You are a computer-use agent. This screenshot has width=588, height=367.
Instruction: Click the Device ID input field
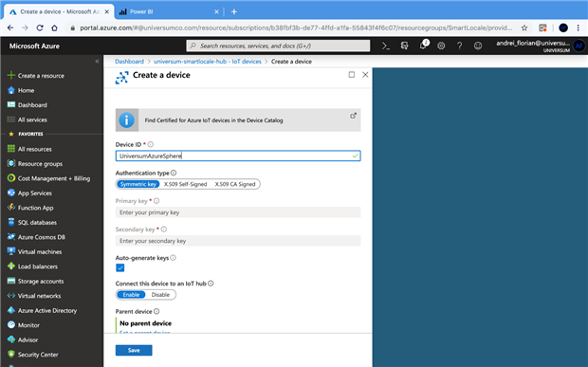point(238,156)
